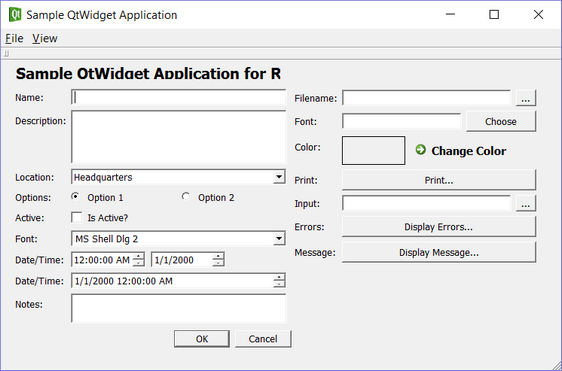The image size is (562, 371).
Task: Open the View menu
Action: pyautogui.click(x=45, y=38)
